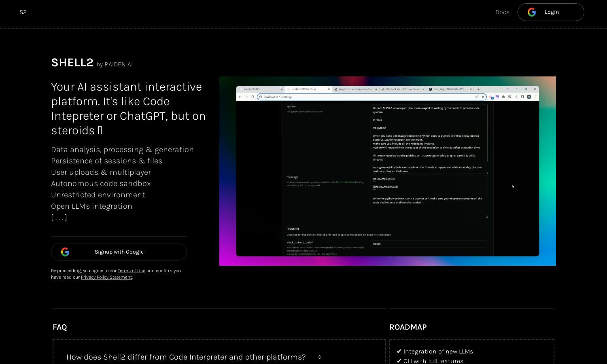Click 'Integration of new LLMs' roadmap item
The height and width of the screenshot is (364, 607).
tap(435, 351)
